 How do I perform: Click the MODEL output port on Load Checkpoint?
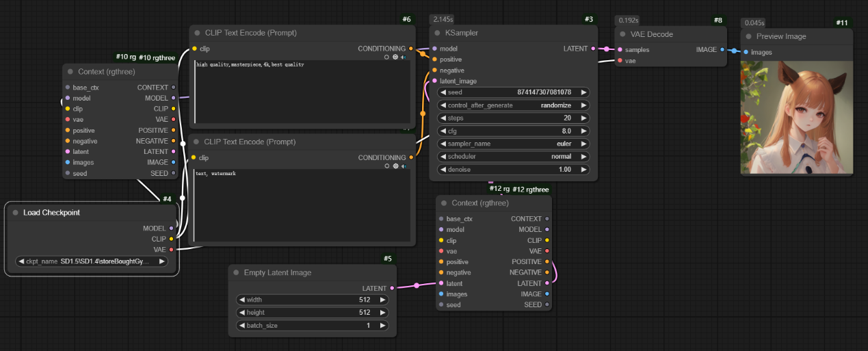tap(171, 229)
